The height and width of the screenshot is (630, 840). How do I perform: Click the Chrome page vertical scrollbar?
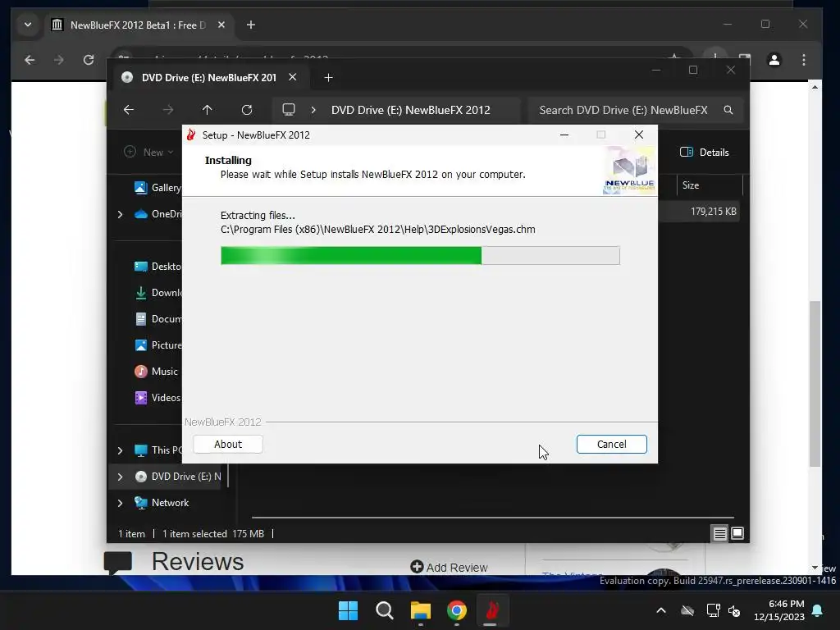coord(815,384)
